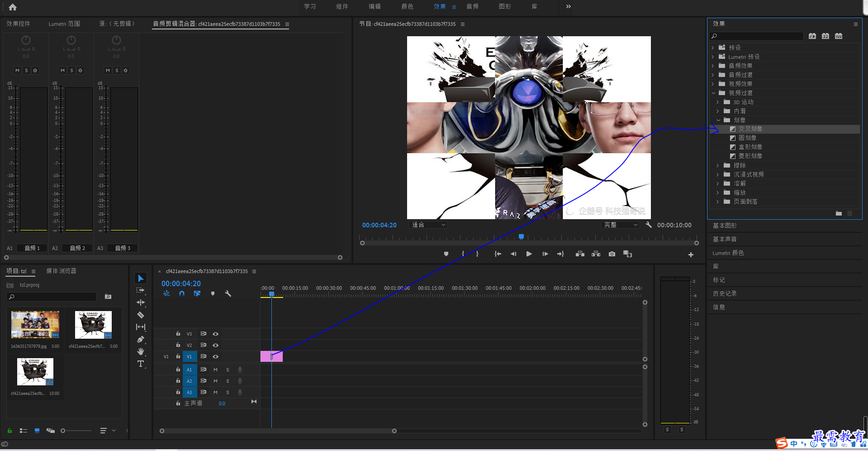Open the 适合 zoom level dropdown
Image resolution: width=868 pixels, height=451 pixels.
coord(428,225)
